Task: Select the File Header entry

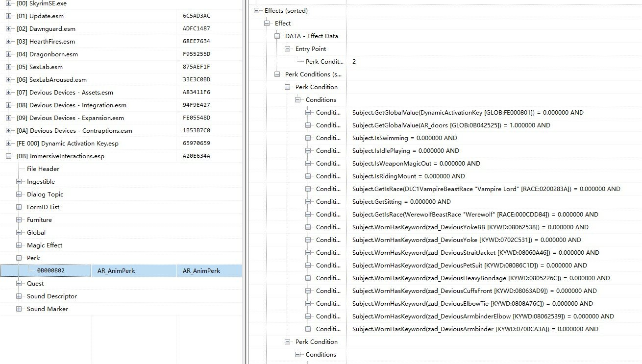Action: (43, 169)
